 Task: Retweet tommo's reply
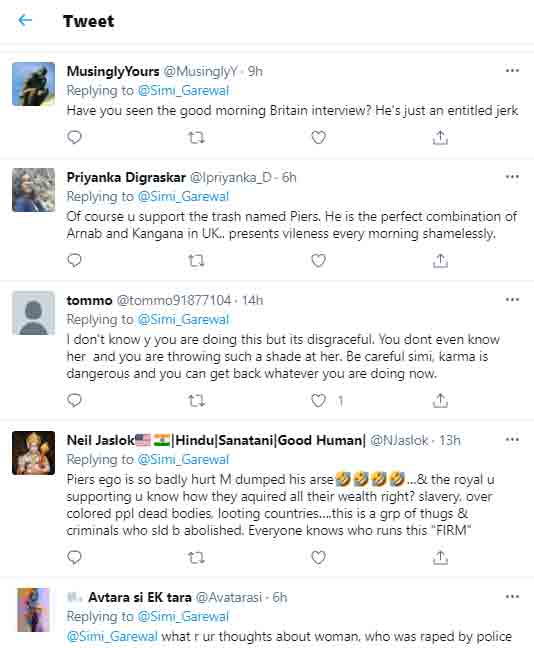(196, 400)
